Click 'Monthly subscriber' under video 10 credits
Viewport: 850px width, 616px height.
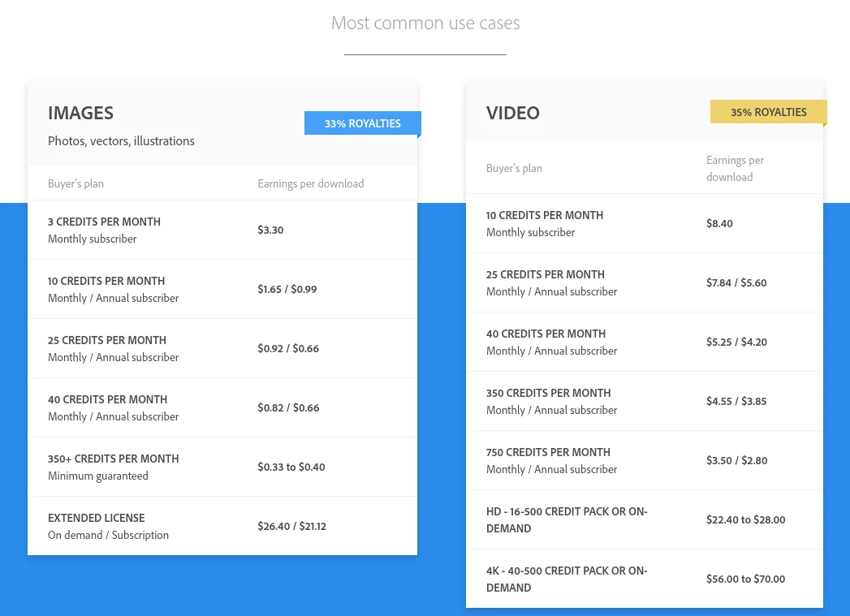(531, 232)
